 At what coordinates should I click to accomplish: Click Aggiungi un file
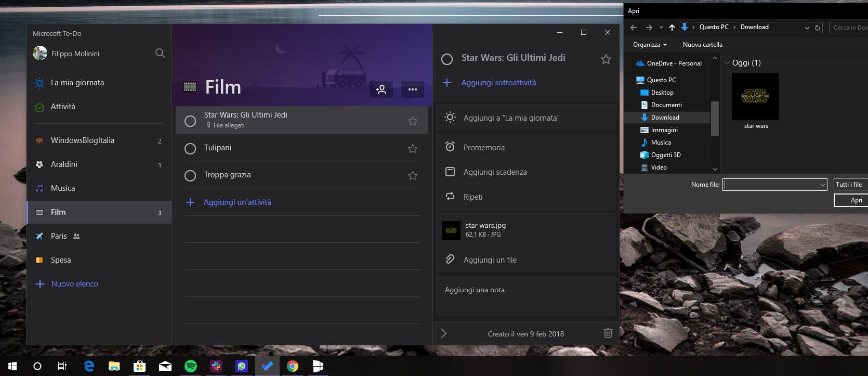526,260
